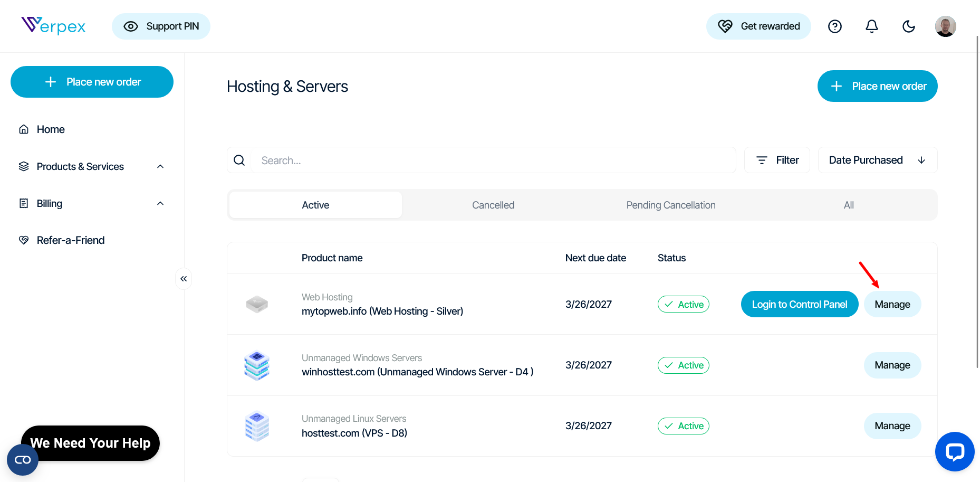Image resolution: width=980 pixels, height=482 pixels.
Task: Click mytopweb.info (Web Hosting - Silver)
Action: [382, 311]
